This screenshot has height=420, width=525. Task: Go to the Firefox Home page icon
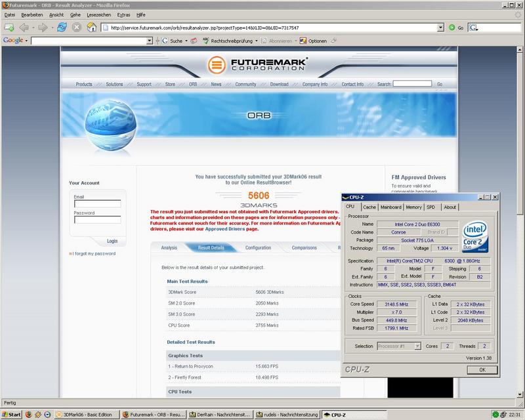click(x=91, y=28)
